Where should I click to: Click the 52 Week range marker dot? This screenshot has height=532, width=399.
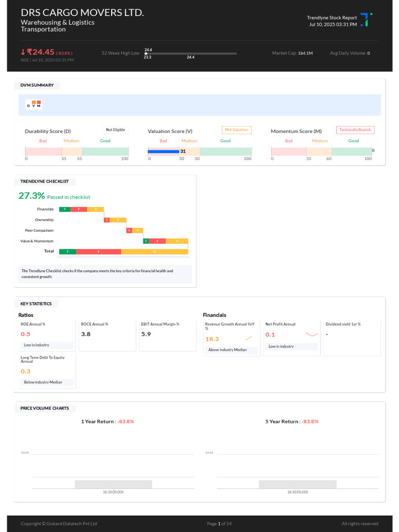point(146,54)
